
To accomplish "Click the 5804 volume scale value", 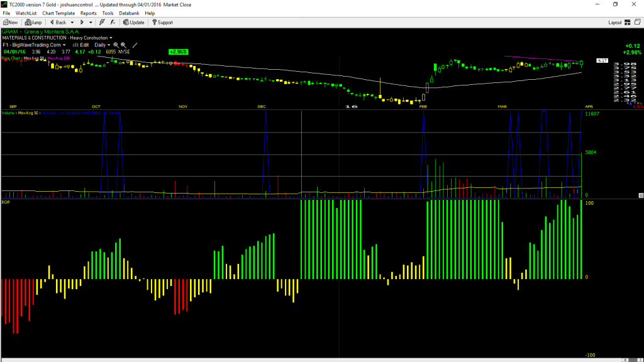I will click(591, 152).
